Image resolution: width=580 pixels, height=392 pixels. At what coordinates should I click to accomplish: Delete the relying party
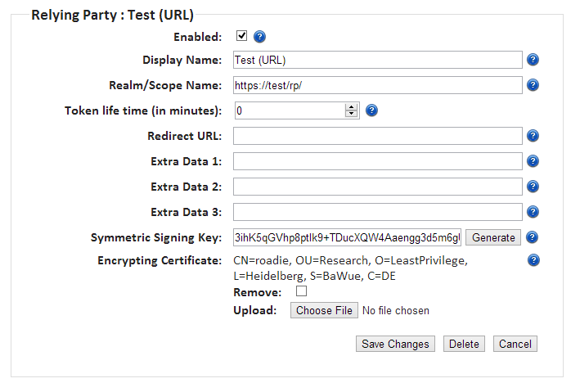pyautogui.click(x=464, y=344)
